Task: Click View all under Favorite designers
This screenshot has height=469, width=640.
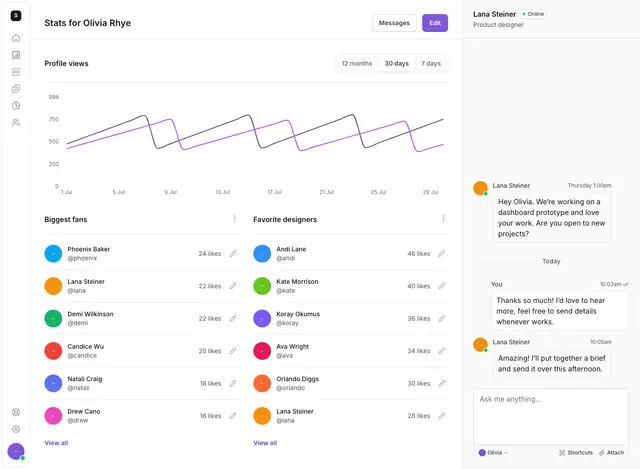Action: point(265,443)
